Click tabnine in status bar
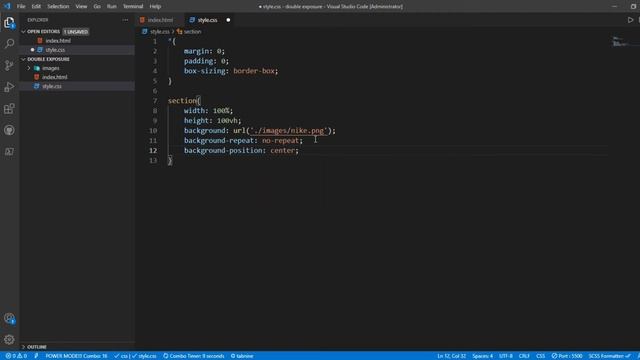Screen dimensions: 640x360 [x=242, y=356]
